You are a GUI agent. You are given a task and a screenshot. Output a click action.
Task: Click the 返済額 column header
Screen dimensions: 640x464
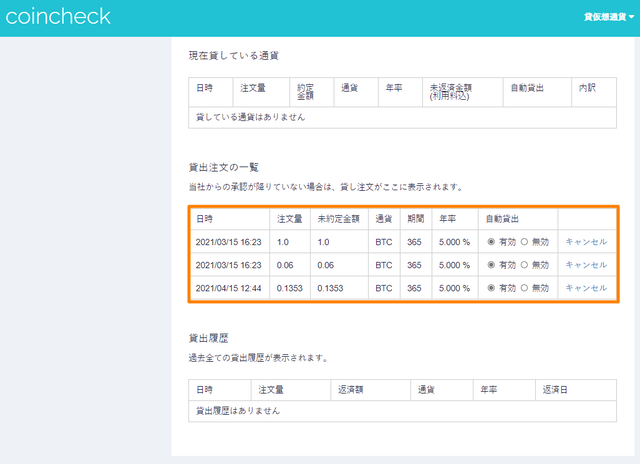click(x=350, y=390)
